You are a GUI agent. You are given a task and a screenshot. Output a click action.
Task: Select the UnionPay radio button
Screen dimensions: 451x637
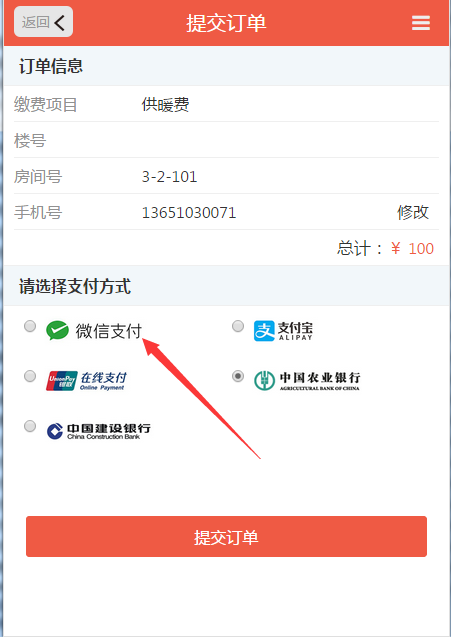point(30,376)
